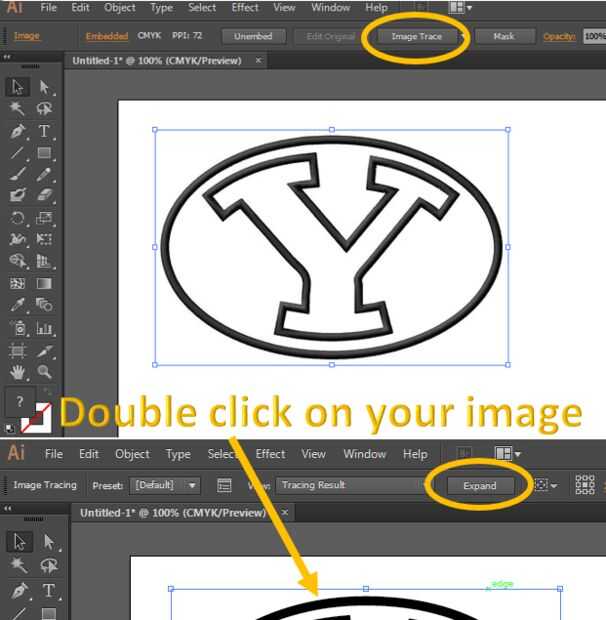Select the Lasso tool in lower window

click(49, 565)
